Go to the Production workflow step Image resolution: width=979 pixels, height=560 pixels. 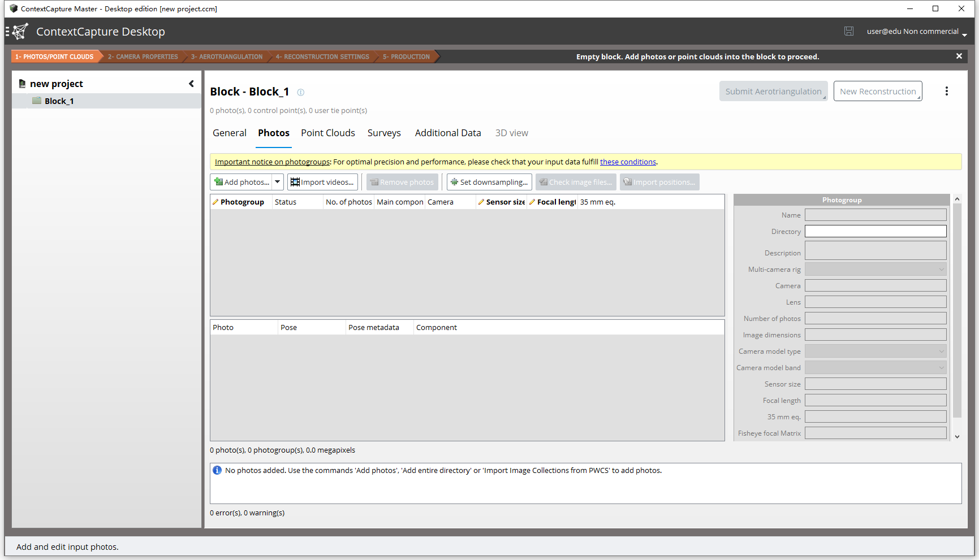click(x=406, y=57)
